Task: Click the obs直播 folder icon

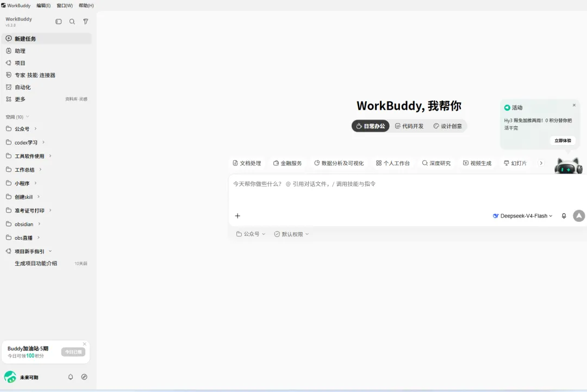Action: coord(9,238)
